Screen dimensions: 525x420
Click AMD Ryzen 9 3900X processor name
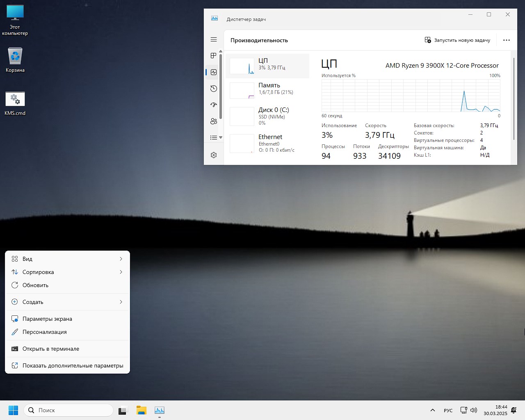[x=442, y=66]
